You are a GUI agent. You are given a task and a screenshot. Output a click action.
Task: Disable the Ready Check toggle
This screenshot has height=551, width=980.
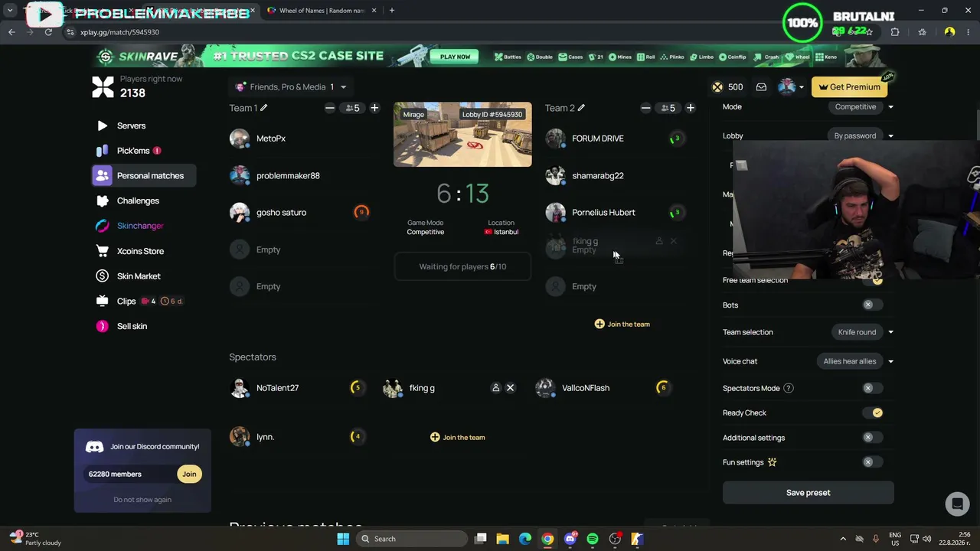click(x=872, y=412)
